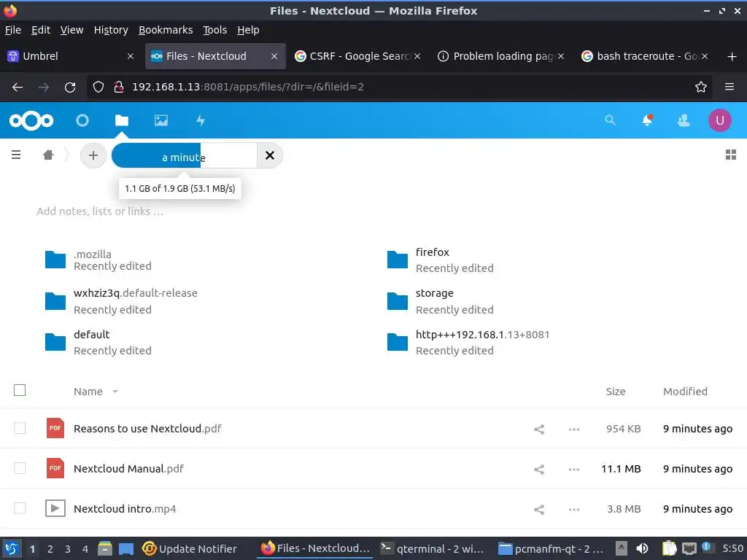Open the File menu
This screenshot has height=560, width=747.
pos(13,30)
